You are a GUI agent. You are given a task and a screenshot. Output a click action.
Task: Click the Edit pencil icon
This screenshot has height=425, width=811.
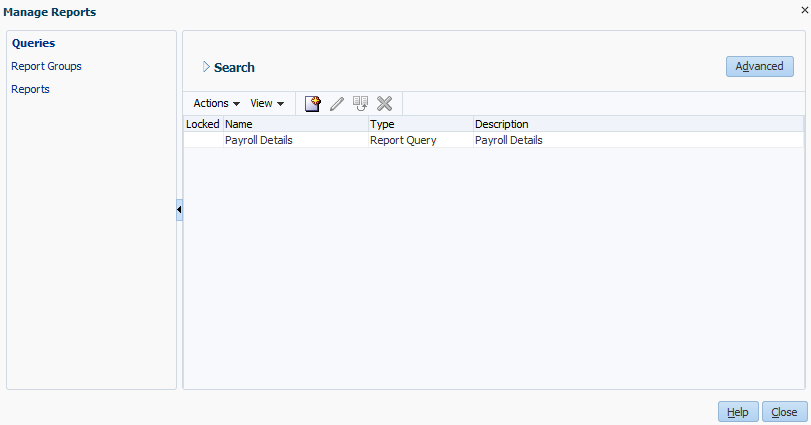[x=337, y=103]
